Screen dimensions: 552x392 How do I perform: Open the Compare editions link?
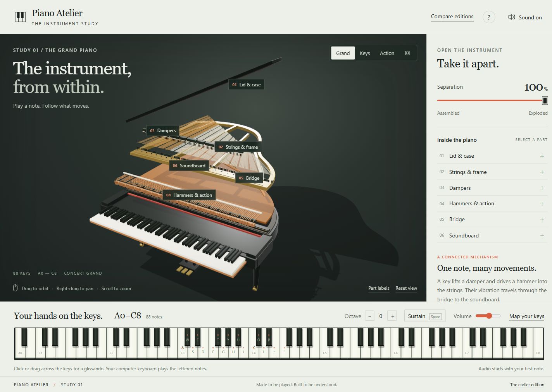point(452,17)
